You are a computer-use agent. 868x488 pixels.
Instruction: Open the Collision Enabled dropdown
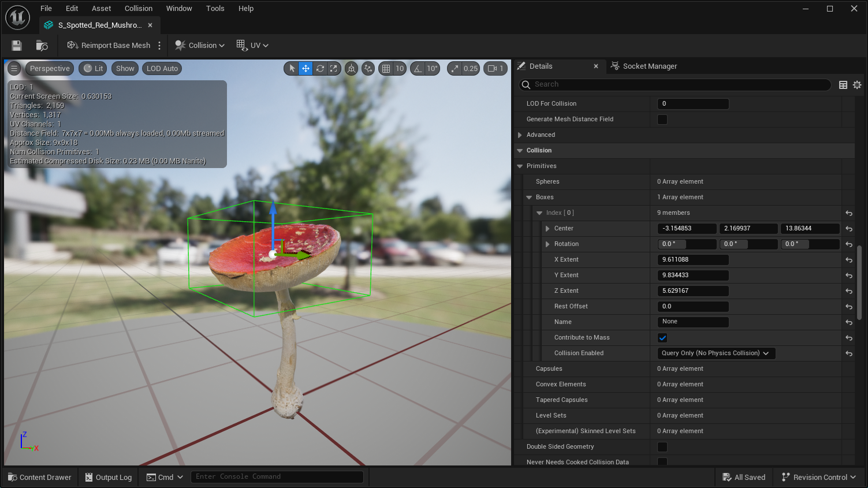click(x=716, y=353)
